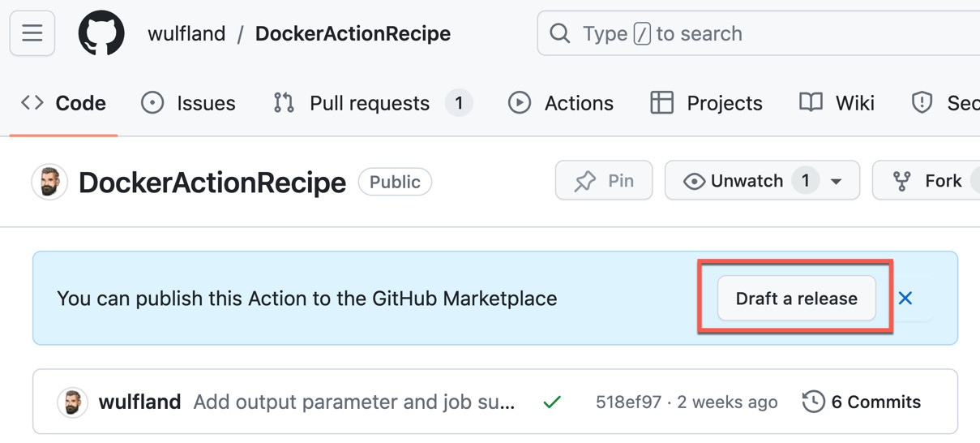The height and width of the screenshot is (443, 980).
Task: Click wulfland avatar in commit row
Action: [73, 402]
